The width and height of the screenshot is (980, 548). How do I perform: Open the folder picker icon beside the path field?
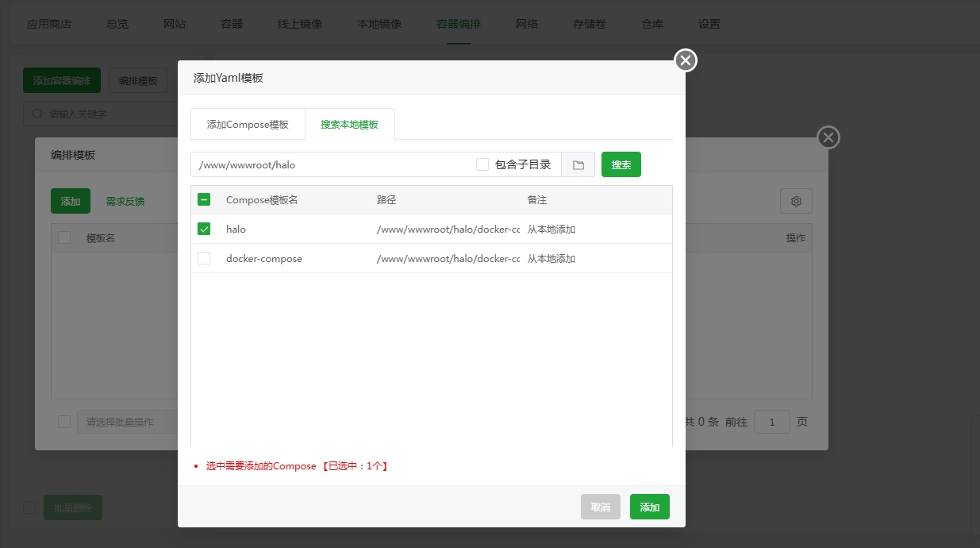click(x=578, y=164)
